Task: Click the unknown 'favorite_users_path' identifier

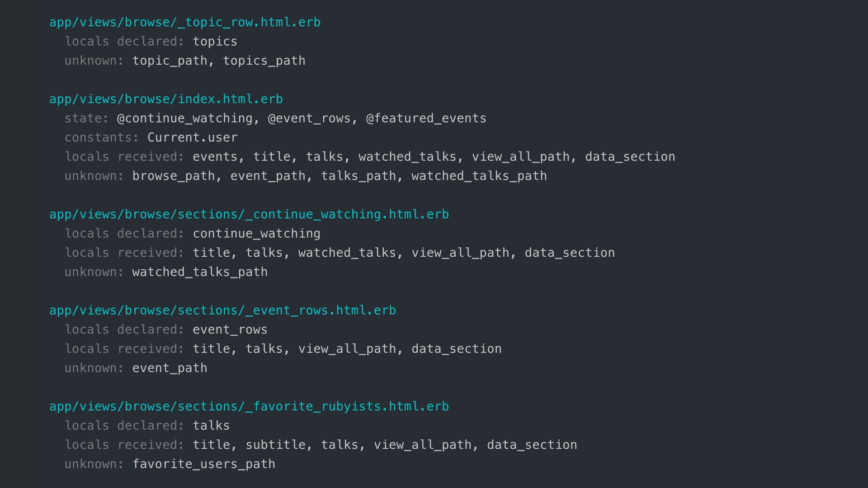Action: click(203, 464)
